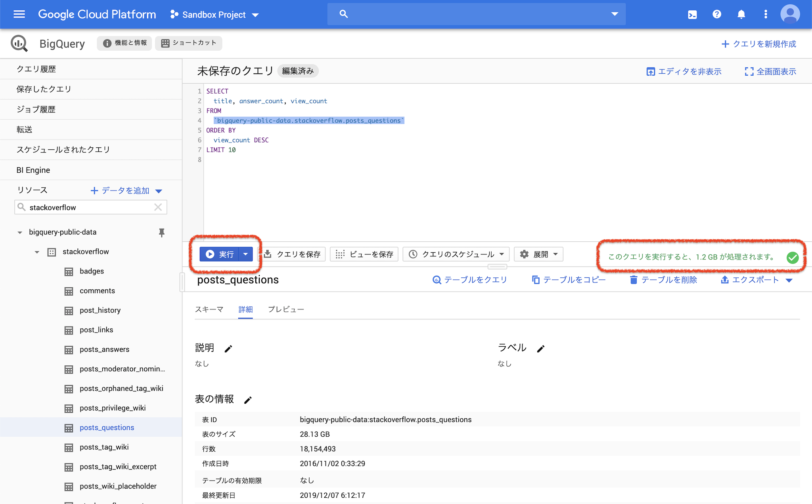Screen dimensions: 812x504
Task: Click the 機能と情報 chip button
Action: click(124, 43)
